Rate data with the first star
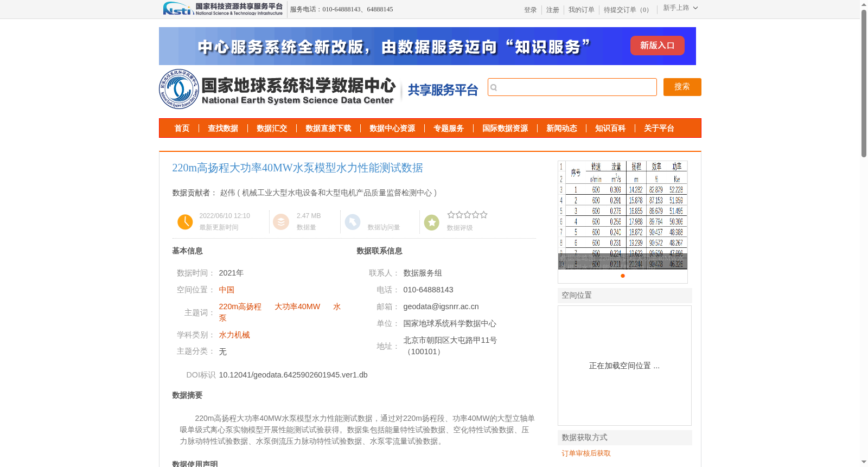This screenshot has height=467, width=868. click(x=451, y=215)
